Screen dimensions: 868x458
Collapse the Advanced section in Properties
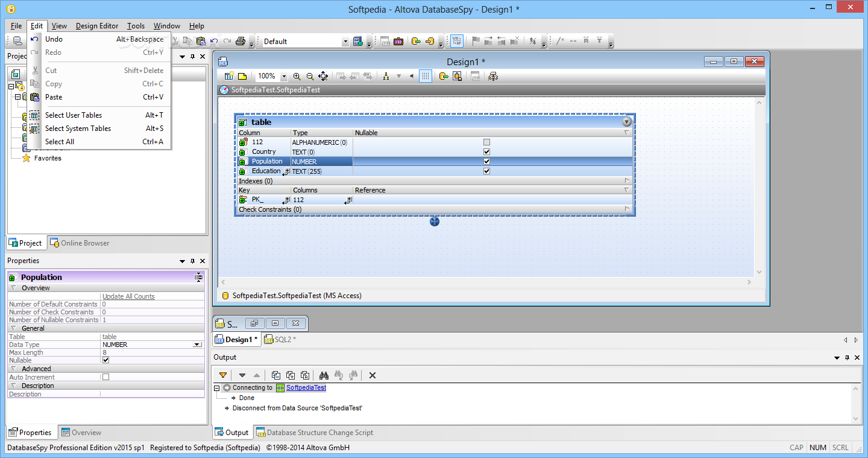tap(13, 369)
